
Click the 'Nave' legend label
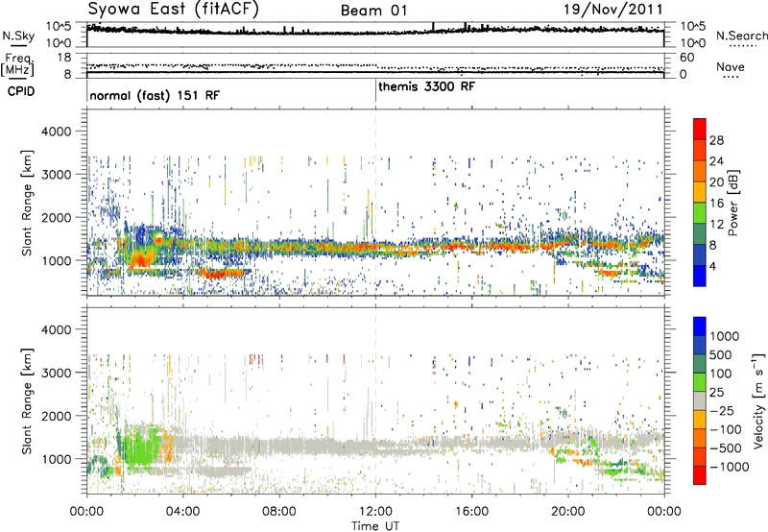coord(731,67)
